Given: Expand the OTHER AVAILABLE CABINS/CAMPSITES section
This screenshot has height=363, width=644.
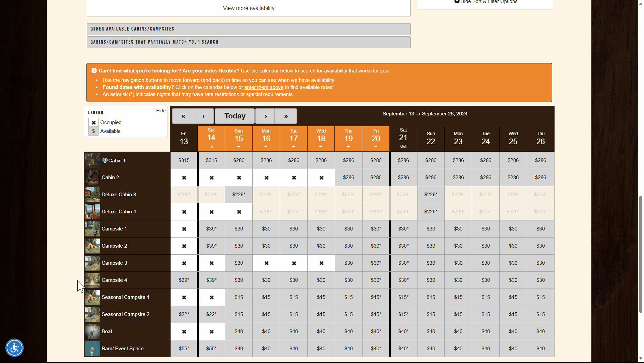Looking at the screenshot, I should point(248,29).
